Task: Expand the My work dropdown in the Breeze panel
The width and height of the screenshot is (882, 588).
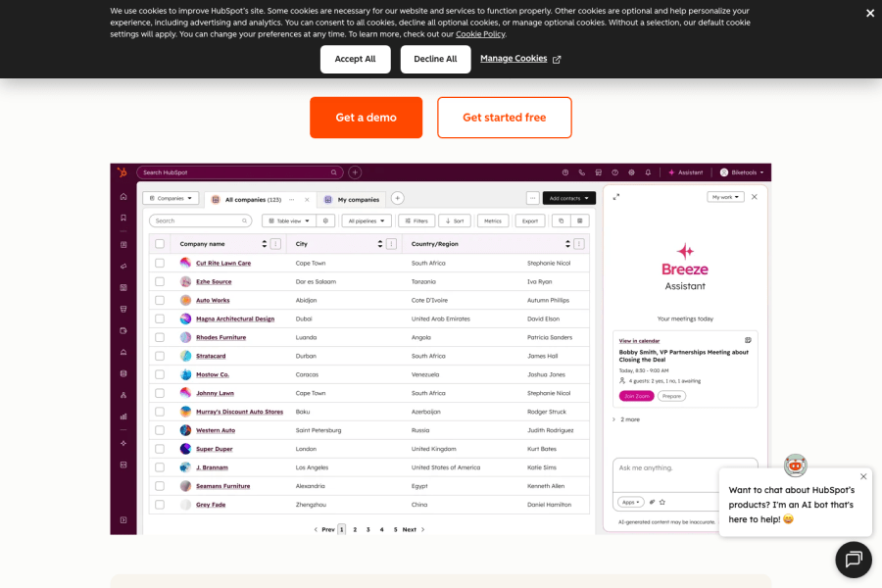Action: 725,196
